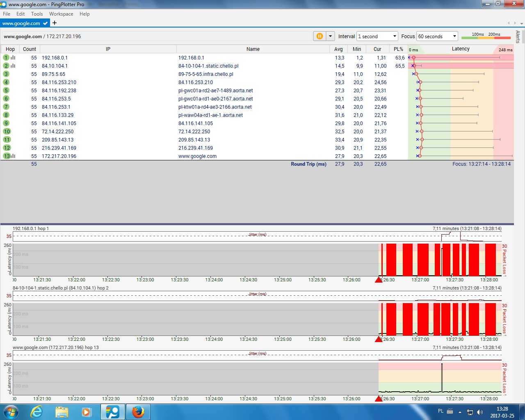Click www.google.com name in hop 13 row
Image resolution: width=525 pixels, height=420 pixels.
point(197,156)
